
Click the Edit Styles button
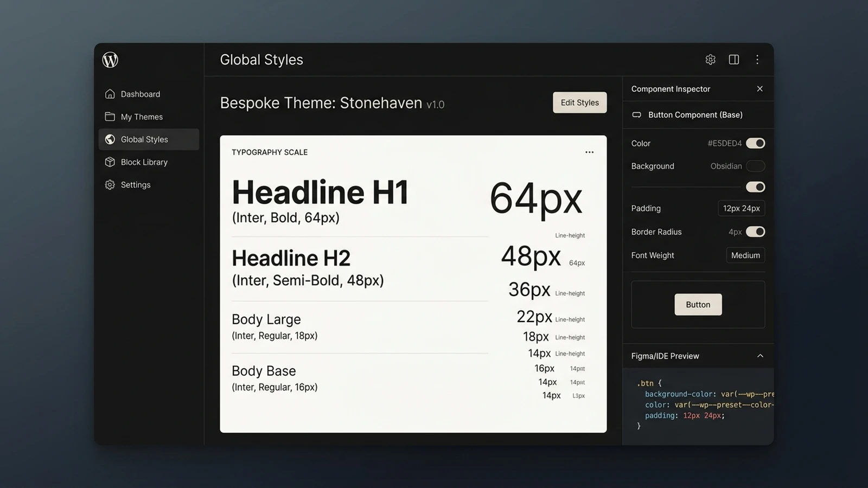click(579, 102)
